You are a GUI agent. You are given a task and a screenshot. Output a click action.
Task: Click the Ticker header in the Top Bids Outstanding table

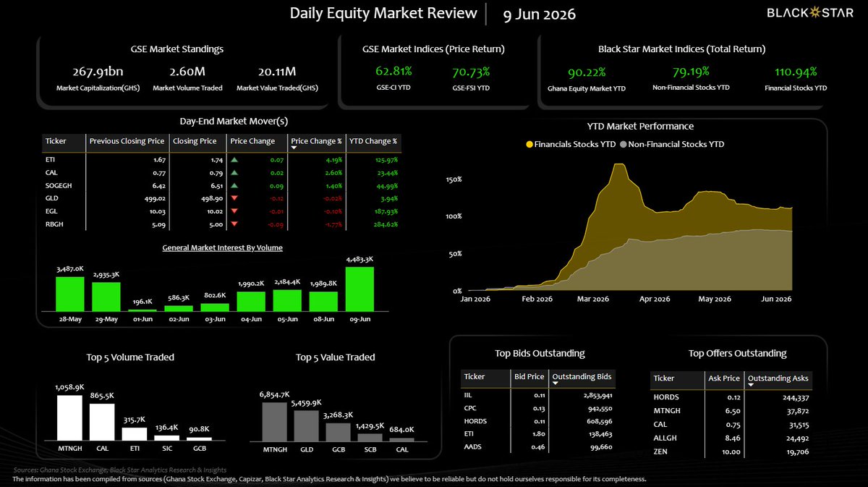475,377
